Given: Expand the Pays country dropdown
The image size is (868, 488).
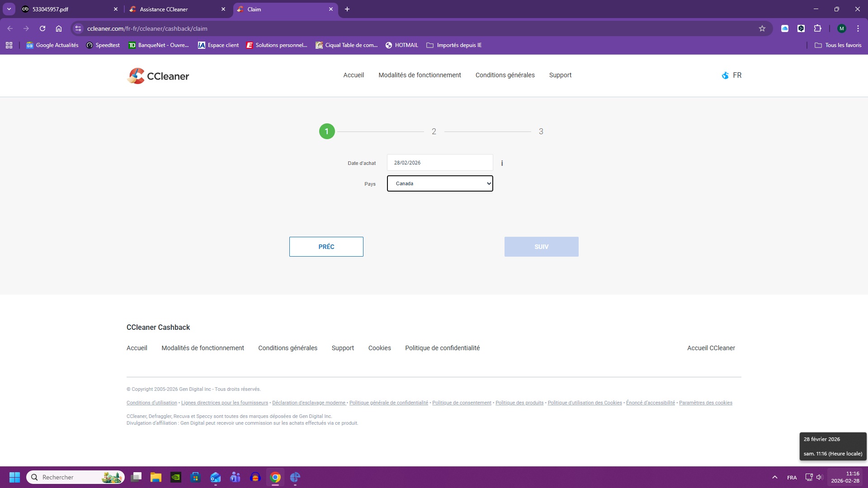Looking at the screenshot, I should 439,183.
